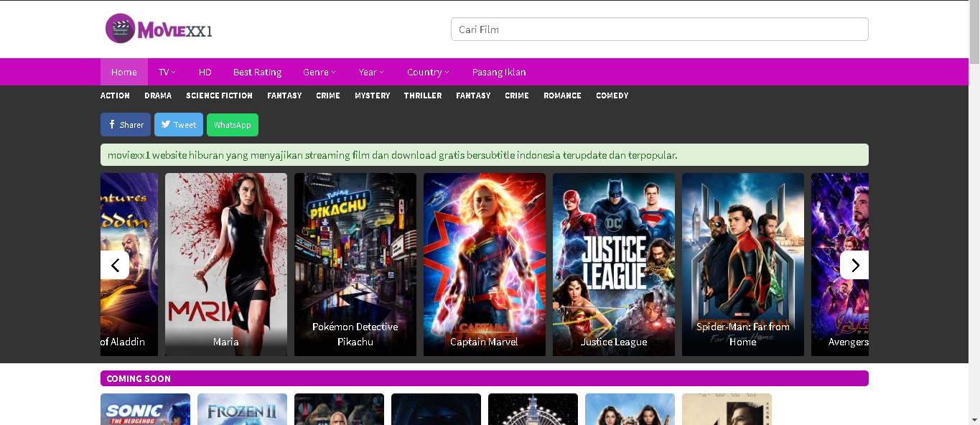The height and width of the screenshot is (425, 980).
Task: Open the Best Rating page
Action: click(x=257, y=72)
